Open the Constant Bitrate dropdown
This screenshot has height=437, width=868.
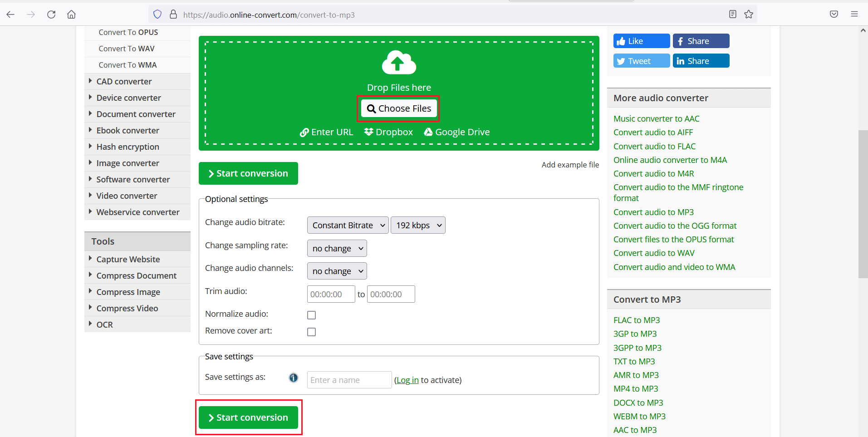[348, 225]
